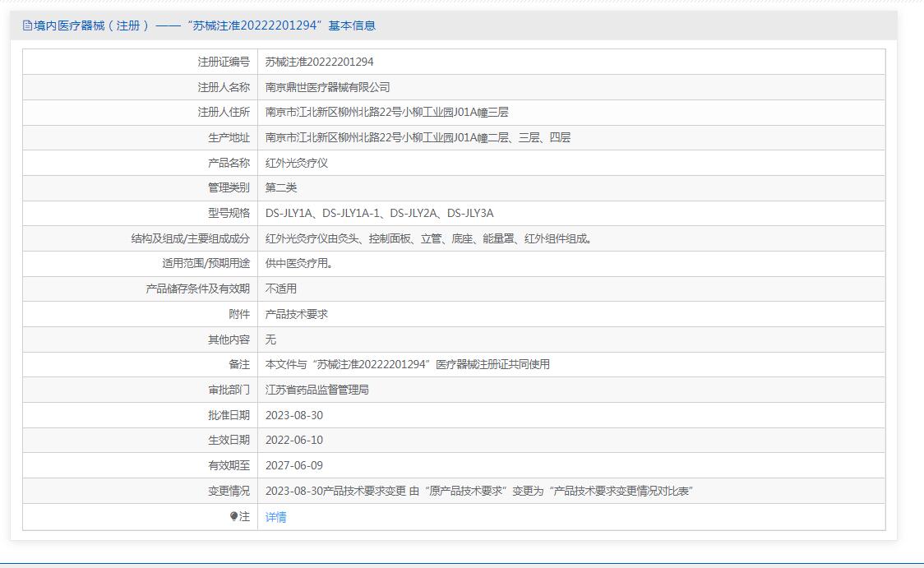924x568 pixels.
Task: Select model spec DS-JLY1A、DS-JLY1A-1、DS-JLY2A、DS-JLY3A
Action: pos(380,213)
